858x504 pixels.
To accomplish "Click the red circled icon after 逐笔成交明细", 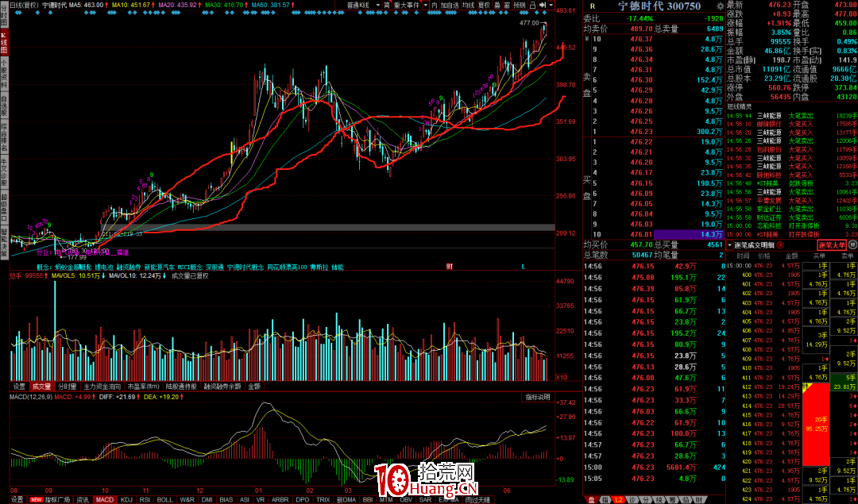I will coord(780,245).
